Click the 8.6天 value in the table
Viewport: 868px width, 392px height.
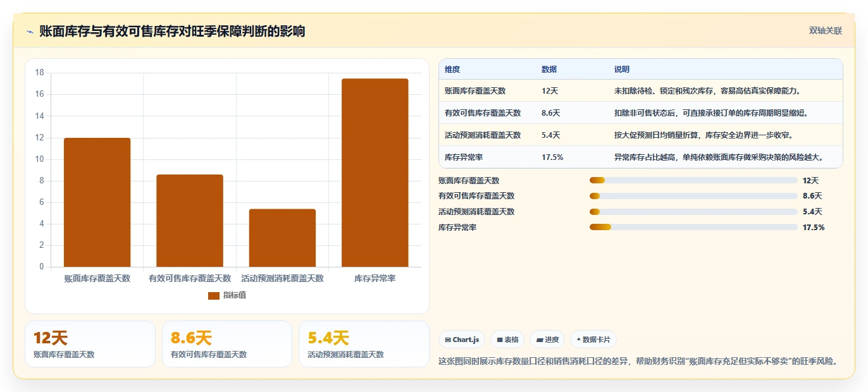point(551,113)
